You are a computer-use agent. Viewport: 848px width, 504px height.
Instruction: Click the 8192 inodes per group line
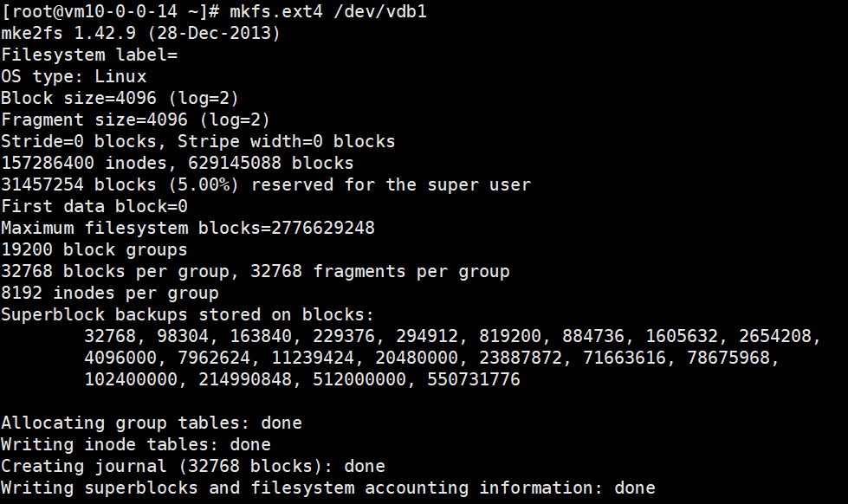click(110, 293)
